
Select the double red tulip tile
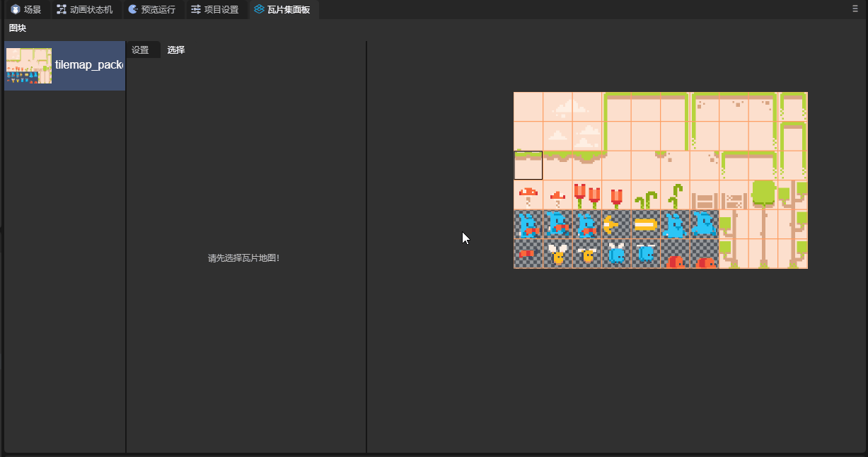(586, 195)
